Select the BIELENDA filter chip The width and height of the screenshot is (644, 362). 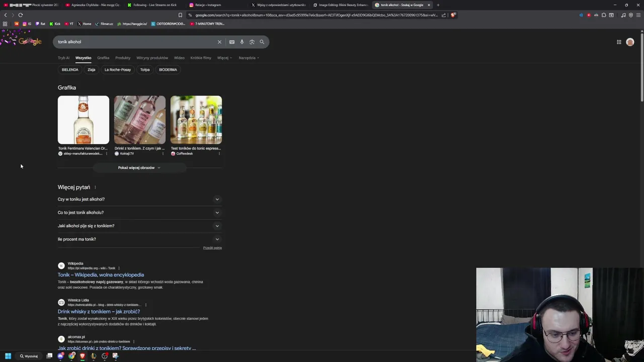[x=70, y=70]
